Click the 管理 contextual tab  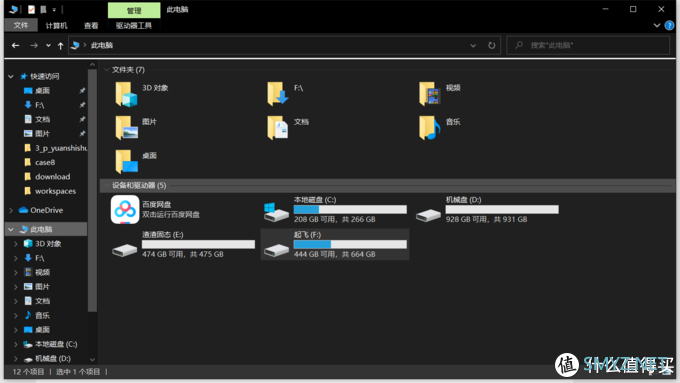(x=134, y=10)
